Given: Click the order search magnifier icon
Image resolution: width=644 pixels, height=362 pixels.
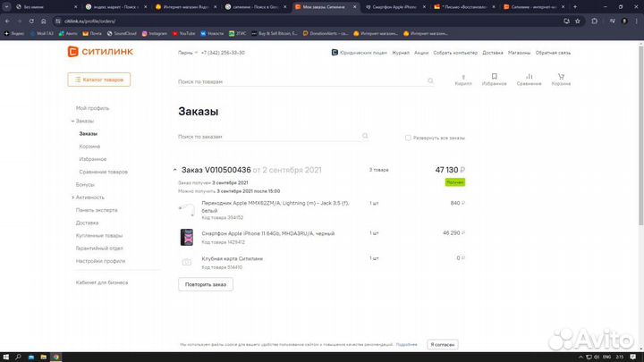Looking at the screenshot, I should 365,136.
